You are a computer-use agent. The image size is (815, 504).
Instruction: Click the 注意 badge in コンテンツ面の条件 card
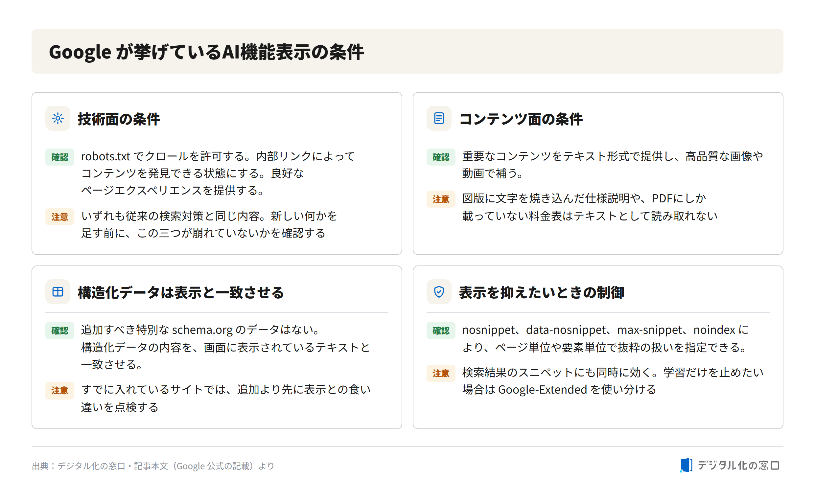(x=441, y=199)
